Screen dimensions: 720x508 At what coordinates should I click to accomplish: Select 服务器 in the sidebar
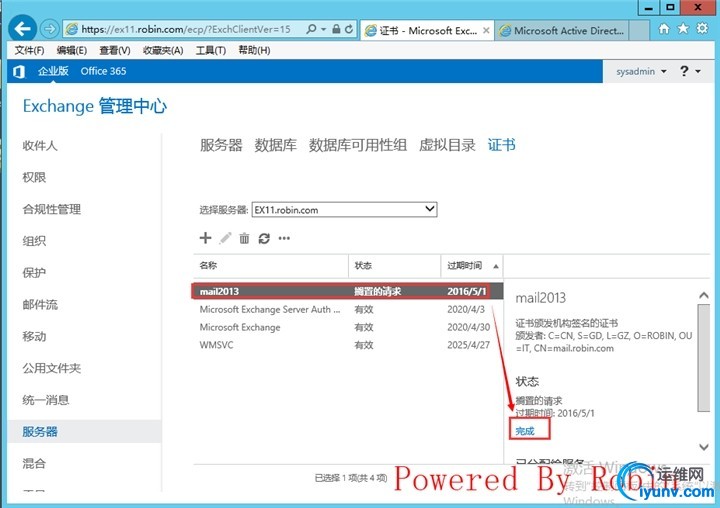[x=84, y=431]
